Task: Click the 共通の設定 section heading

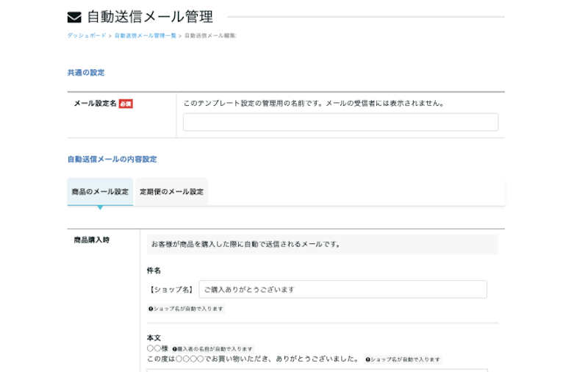Action: [x=86, y=73]
